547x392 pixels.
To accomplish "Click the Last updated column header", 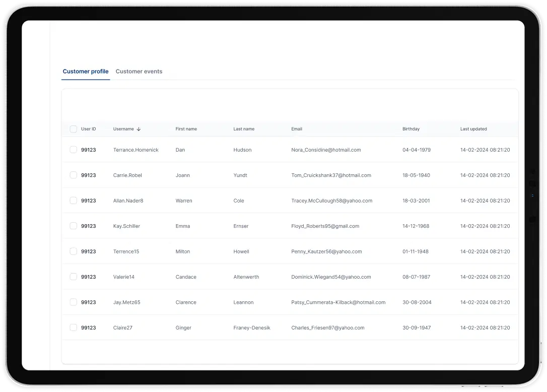I will [473, 129].
